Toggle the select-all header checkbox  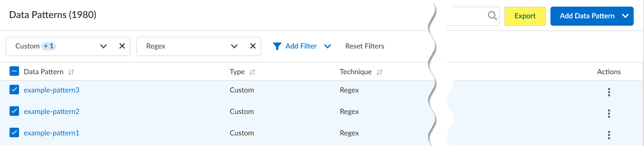[14, 71]
